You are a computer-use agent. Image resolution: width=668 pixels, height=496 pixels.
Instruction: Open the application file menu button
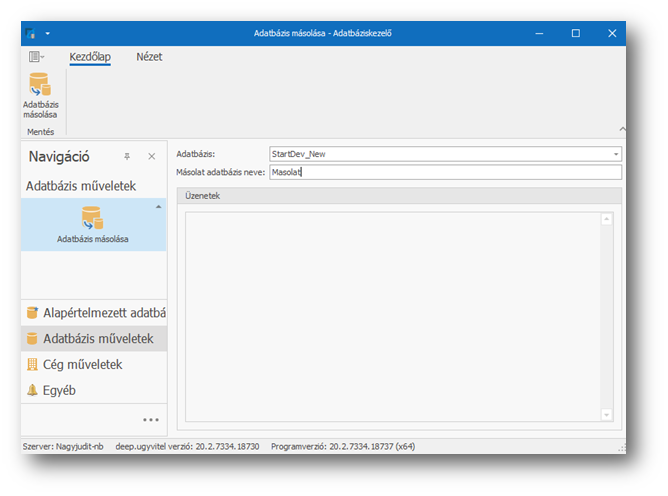point(36,58)
